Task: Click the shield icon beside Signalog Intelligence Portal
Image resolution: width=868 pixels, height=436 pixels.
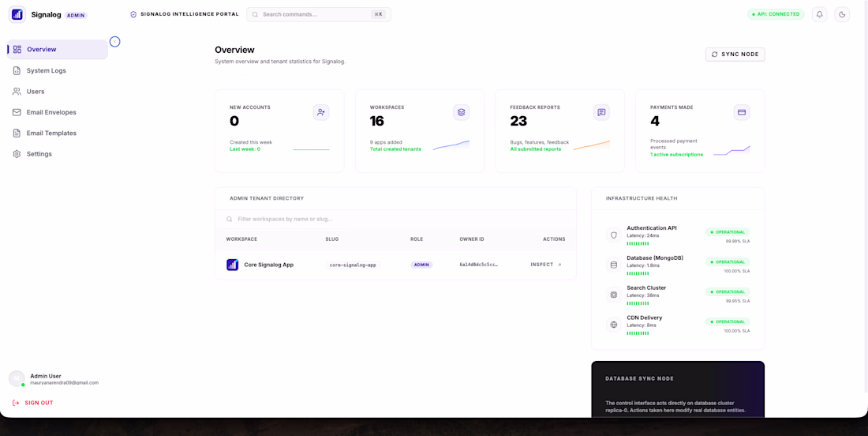Action: pyautogui.click(x=133, y=14)
